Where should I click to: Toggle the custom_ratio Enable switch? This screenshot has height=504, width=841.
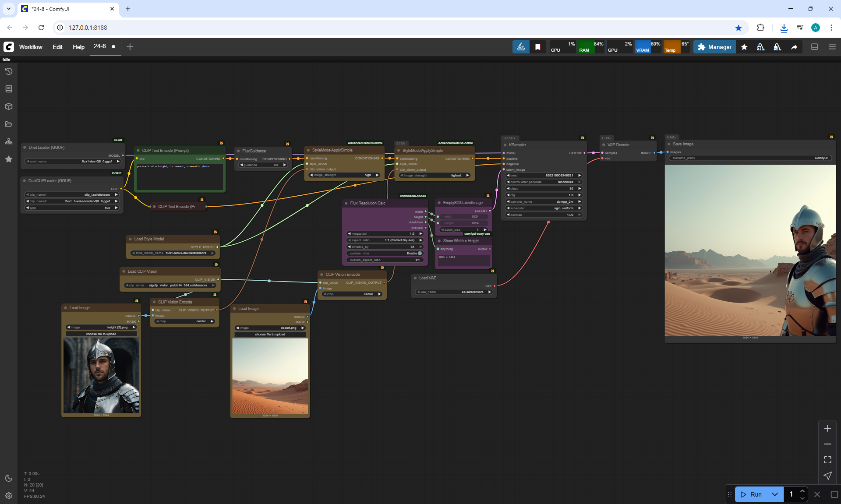tap(419, 253)
